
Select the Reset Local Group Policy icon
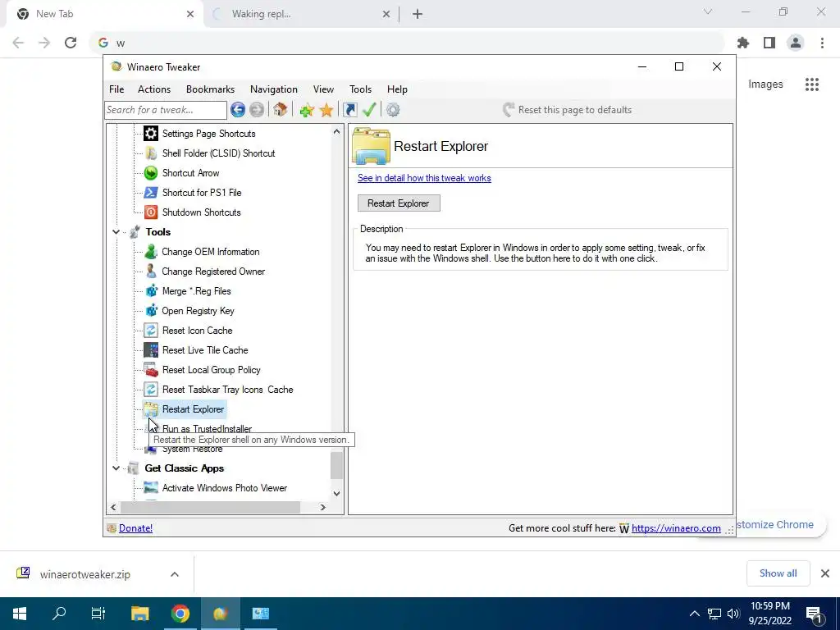click(151, 370)
